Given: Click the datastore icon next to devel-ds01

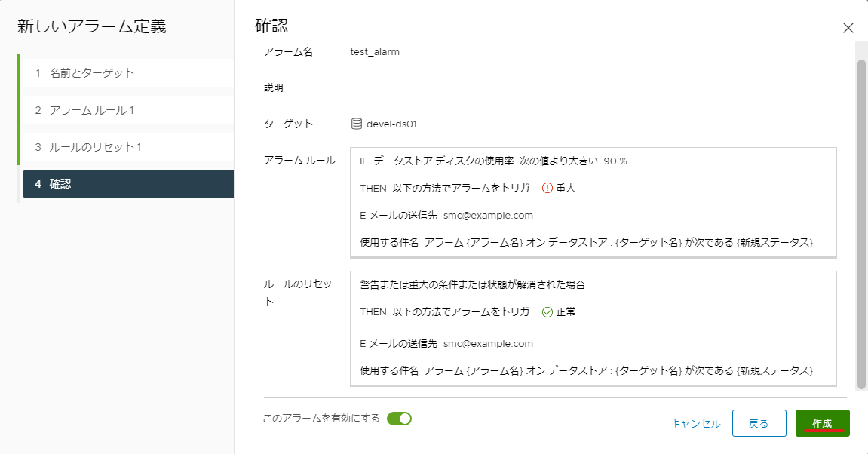Looking at the screenshot, I should pyautogui.click(x=357, y=124).
